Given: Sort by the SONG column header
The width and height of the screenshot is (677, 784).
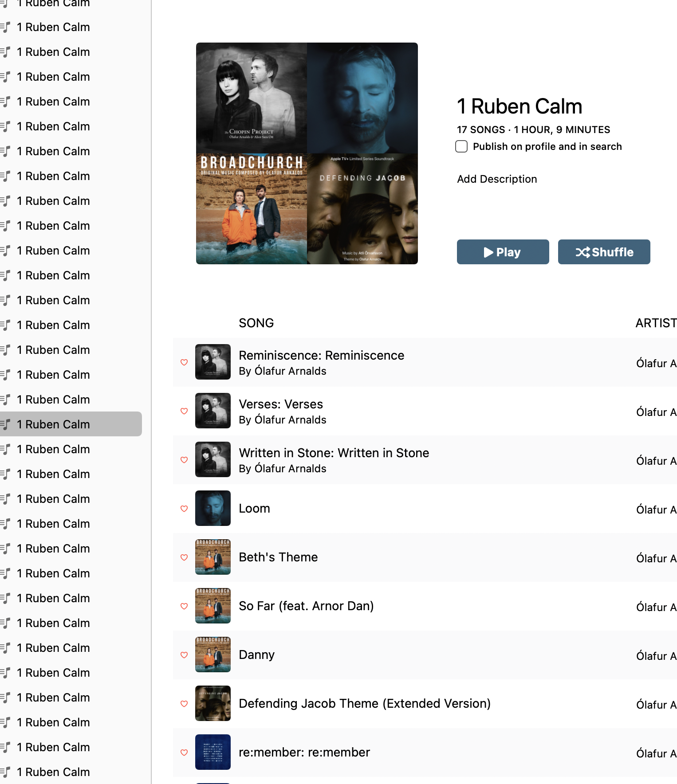Looking at the screenshot, I should 256,323.
